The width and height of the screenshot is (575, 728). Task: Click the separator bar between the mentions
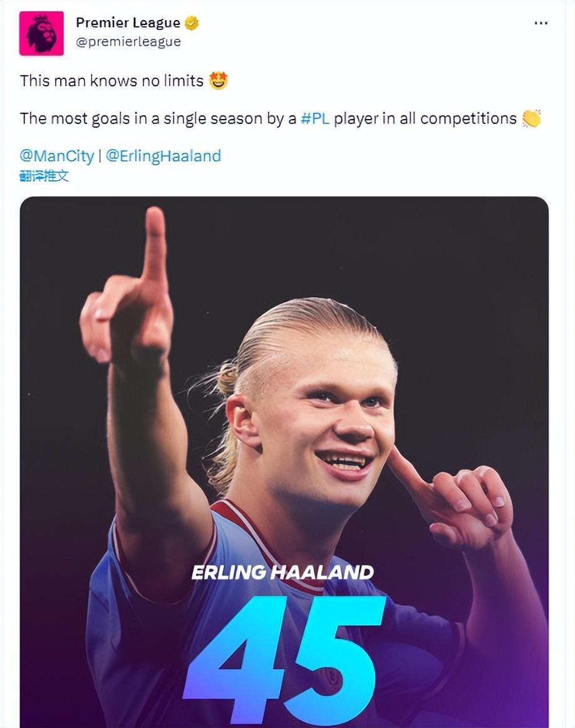[100, 155]
